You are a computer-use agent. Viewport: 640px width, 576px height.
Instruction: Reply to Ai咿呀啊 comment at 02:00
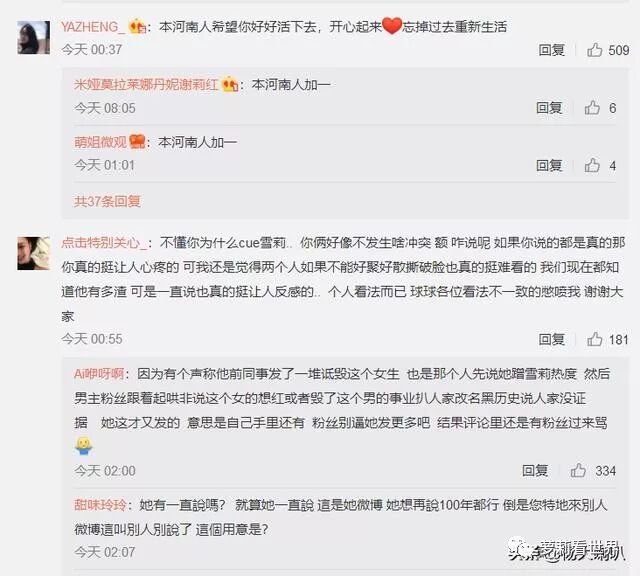pos(535,471)
